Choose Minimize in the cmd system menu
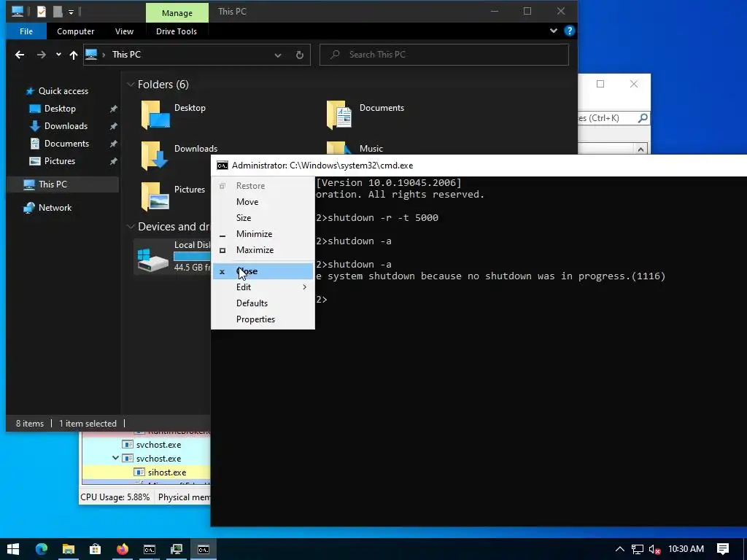 coord(263,234)
